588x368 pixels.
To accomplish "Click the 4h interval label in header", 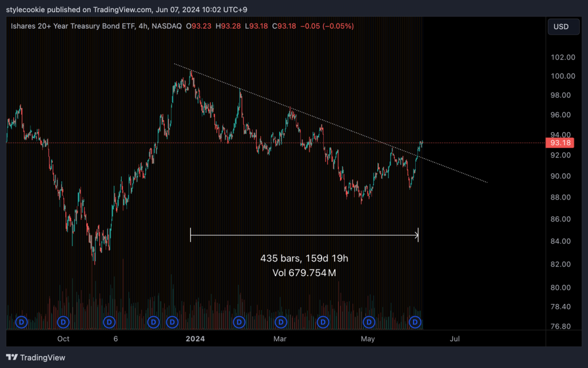I will click(x=141, y=26).
